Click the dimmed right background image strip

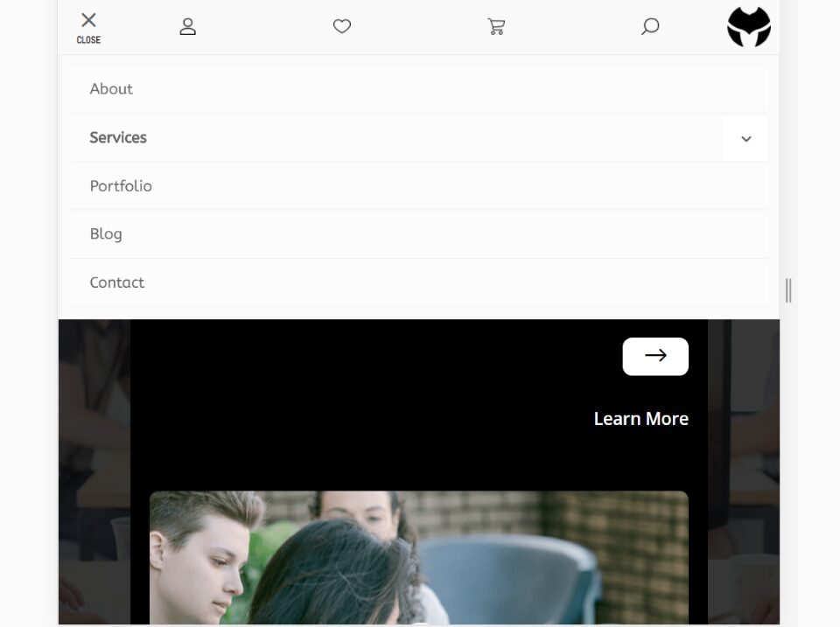coord(744,471)
